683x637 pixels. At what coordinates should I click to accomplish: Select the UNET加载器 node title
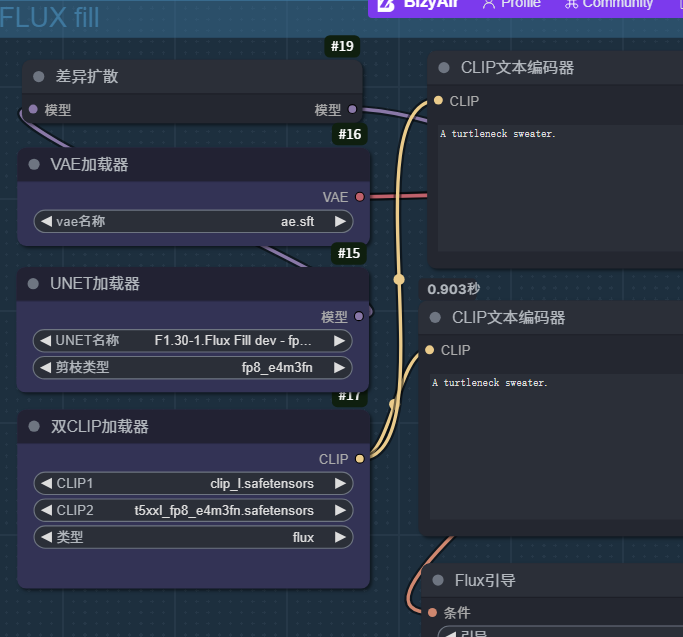95,284
